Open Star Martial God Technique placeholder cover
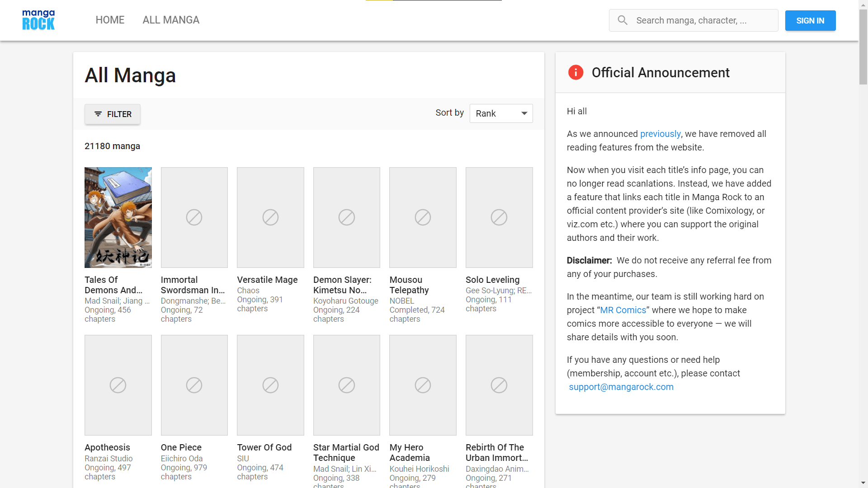 point(347,385)
